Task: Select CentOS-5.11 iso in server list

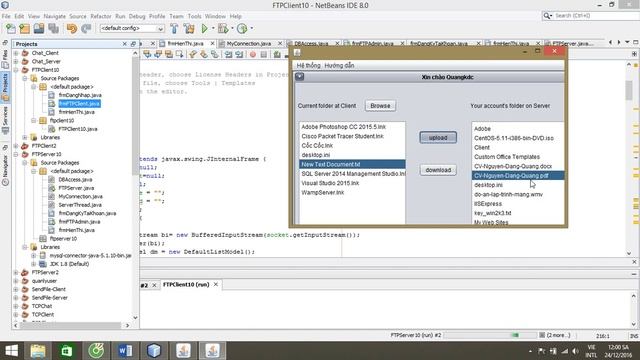Action: coord(518,138)
